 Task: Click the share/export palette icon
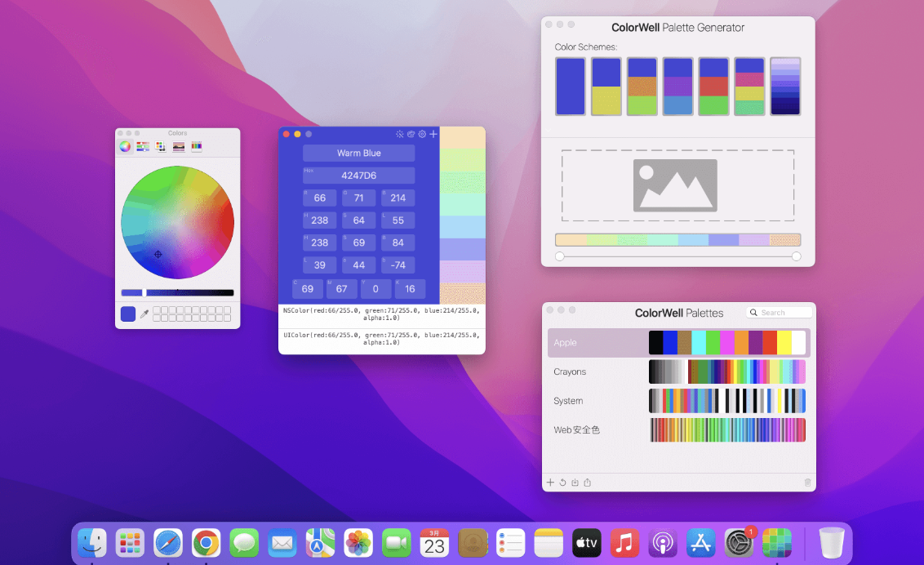pos(587,483)
